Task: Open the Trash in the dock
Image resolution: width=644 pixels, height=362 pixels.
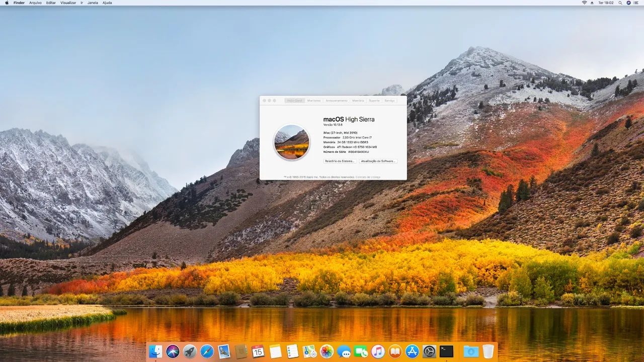Action: (488, 351)
